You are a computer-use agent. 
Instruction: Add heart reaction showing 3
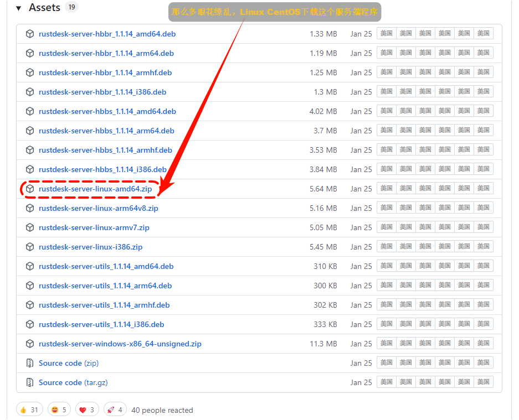coord(87,409)
